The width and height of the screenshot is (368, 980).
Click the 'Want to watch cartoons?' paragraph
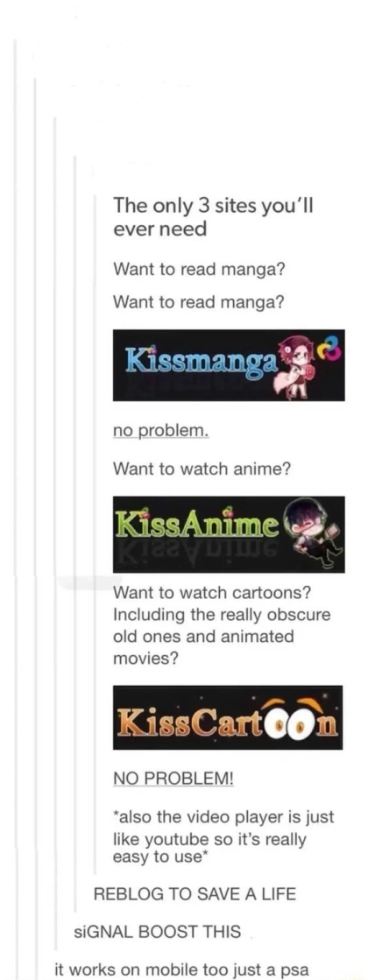click(x=222, y=625)
